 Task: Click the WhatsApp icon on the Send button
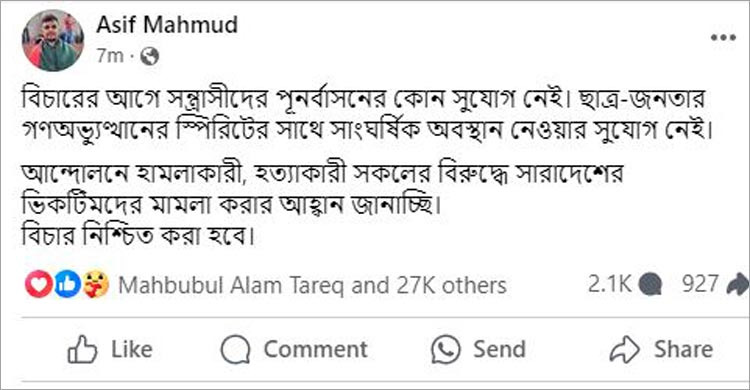click(446, 349)
